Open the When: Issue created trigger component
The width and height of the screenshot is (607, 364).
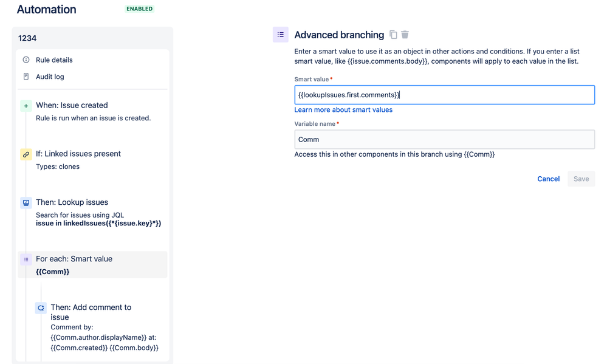[x=73, y=105]
